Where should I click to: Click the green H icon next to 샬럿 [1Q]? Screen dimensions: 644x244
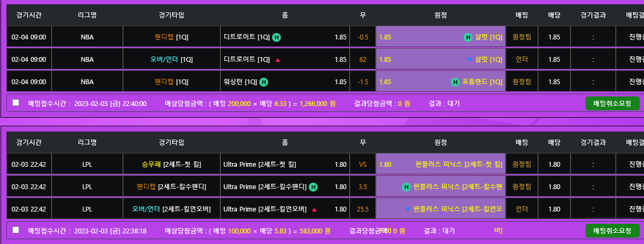click(468, 37)
